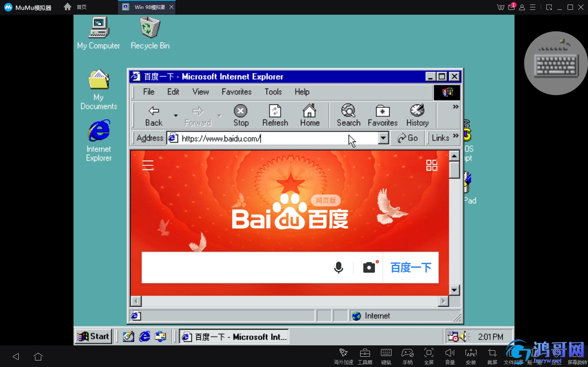Click the IE quick launch icon in taskbar
The image size is (588, 367).
tap(145, 336)
